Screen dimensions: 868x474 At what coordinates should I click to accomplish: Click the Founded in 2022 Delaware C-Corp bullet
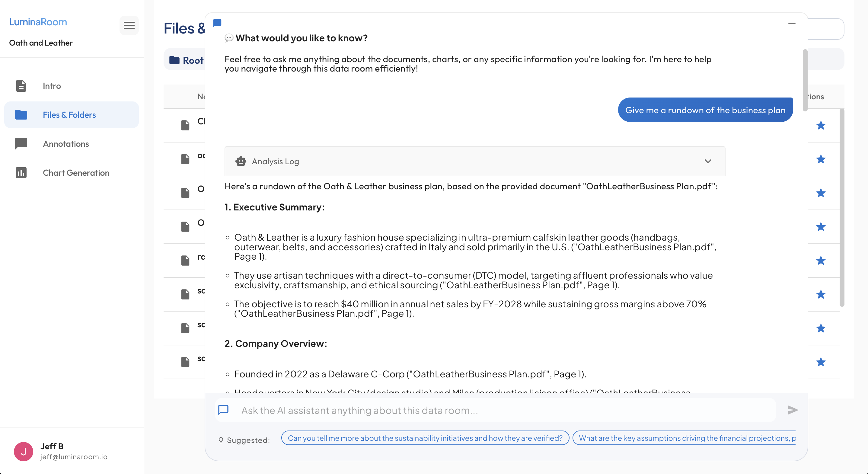tap(410, 374)
